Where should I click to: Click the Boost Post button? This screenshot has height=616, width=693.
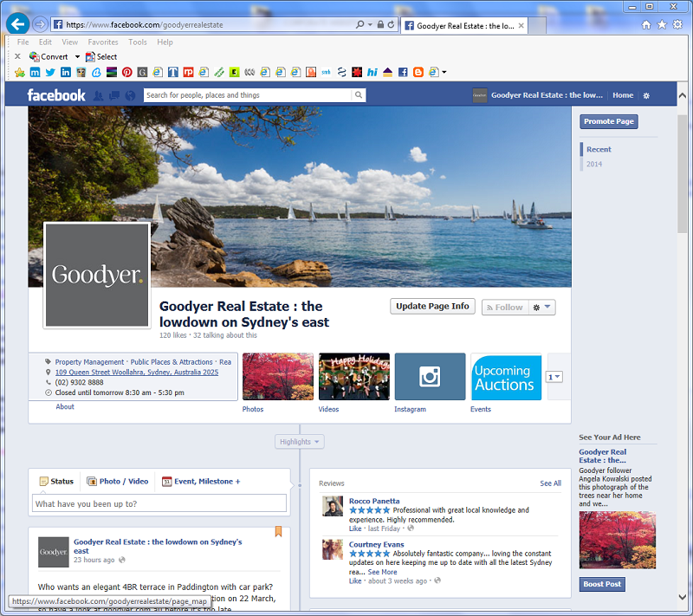(602, 584)
